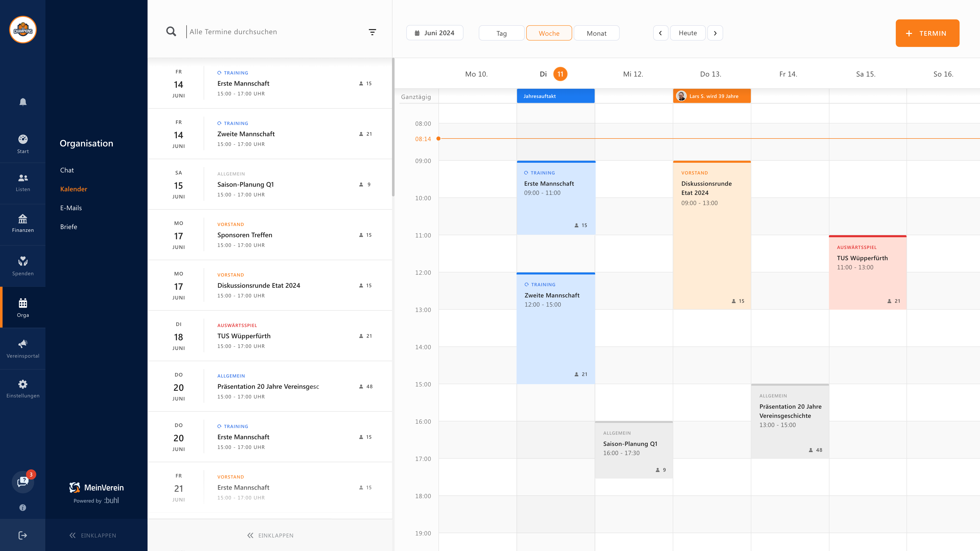The height and width of the screenshot is (551, 980).
Task: Open the notifications bell icon
Action: pos(23,102)
